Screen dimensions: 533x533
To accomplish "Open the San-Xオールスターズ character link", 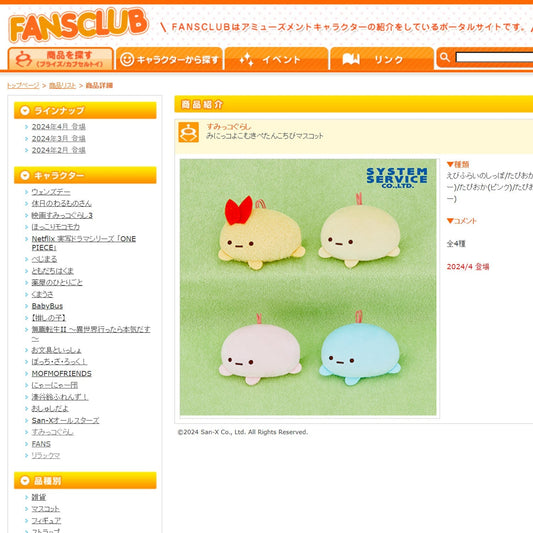I will click(x=65, y=420).
